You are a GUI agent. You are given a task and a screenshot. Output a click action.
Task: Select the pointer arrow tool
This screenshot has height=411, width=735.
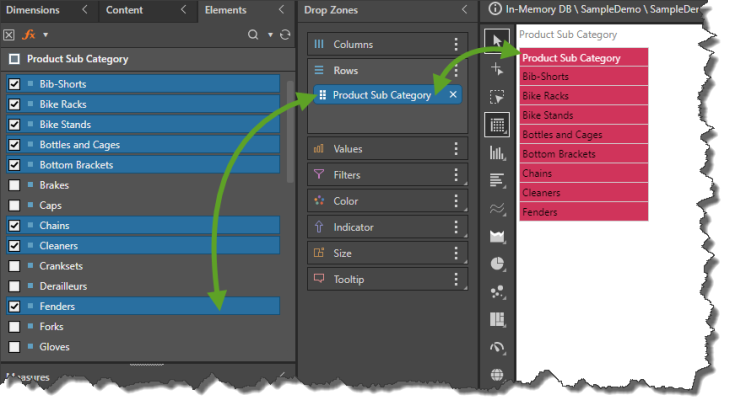coord(497,41)
